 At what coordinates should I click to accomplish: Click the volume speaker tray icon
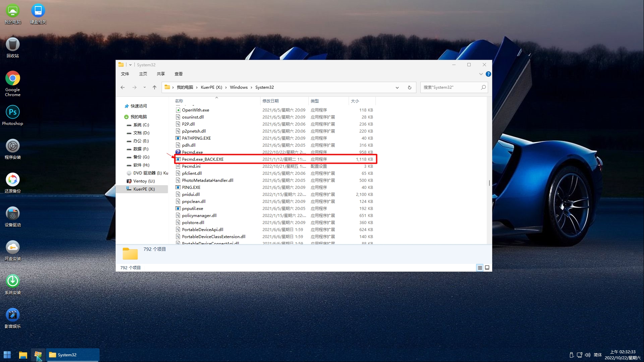click(x=588, y=355)
